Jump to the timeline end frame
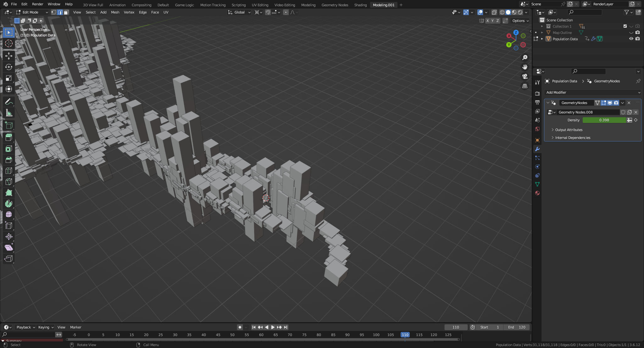The height and width of the screenshot is (348, 644). point(286,327)
